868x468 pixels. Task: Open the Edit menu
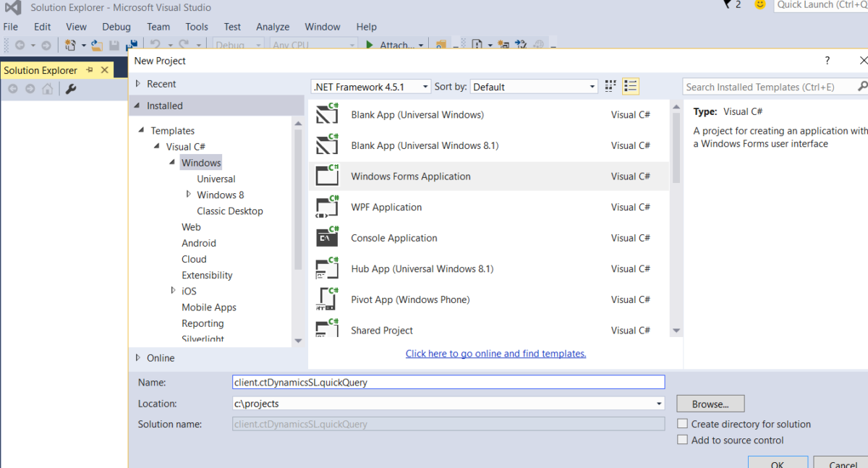coord(43,27)
